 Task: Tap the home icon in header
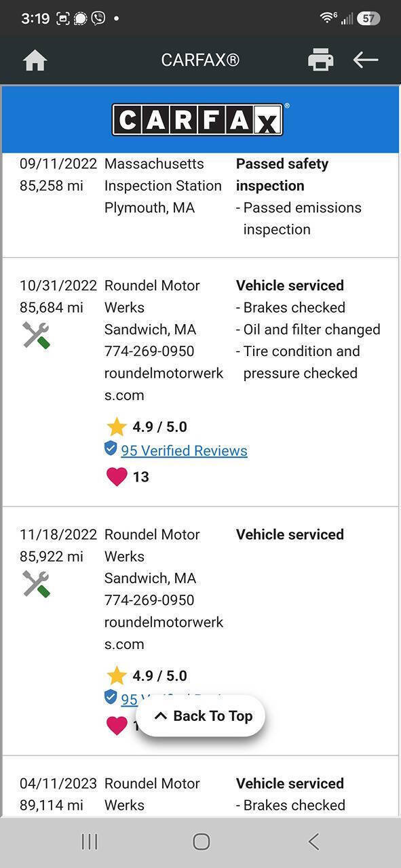click(x=35, y=60)
